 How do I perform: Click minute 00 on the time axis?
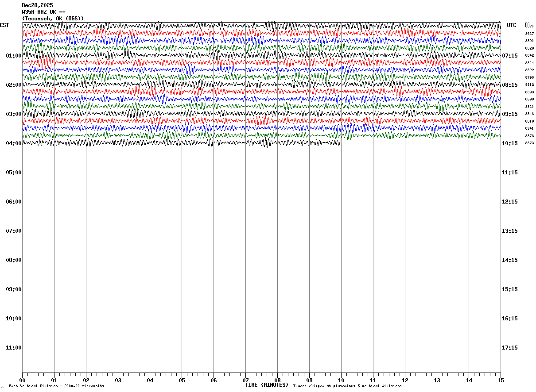pyautogui.click(x=22, y=380)
